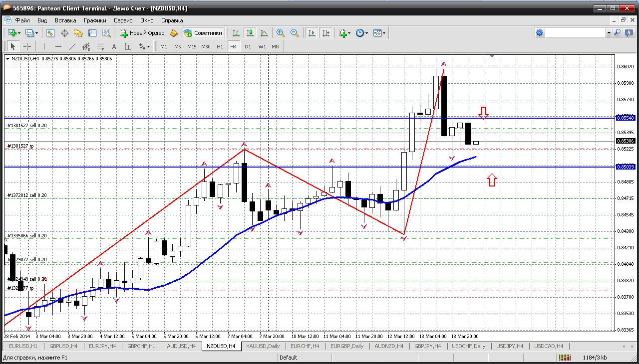Switch to MN timeframe
The width and height of the screenshot is (639, 364).
point(276,46)
